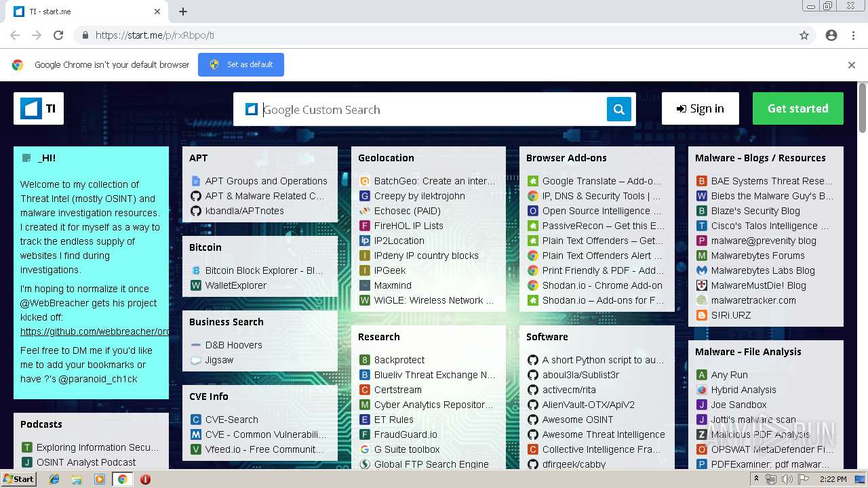Open the Certstream link
The width and height of the screenshot is (868, 488).
pyautogui.click(x=398, y=390)
